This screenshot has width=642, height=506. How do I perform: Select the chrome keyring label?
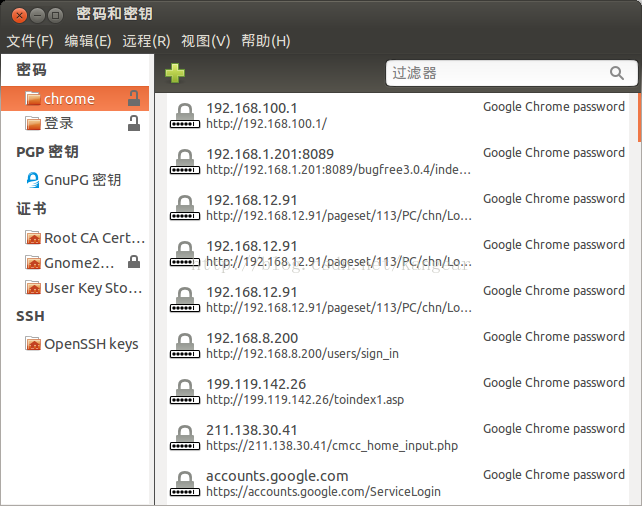(69, 99)
